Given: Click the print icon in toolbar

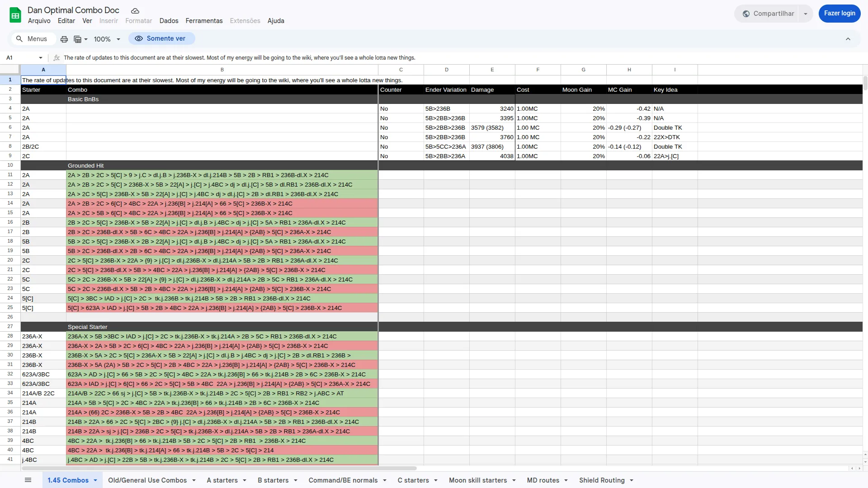Looking at the screenshot, I should click(64, 39).
